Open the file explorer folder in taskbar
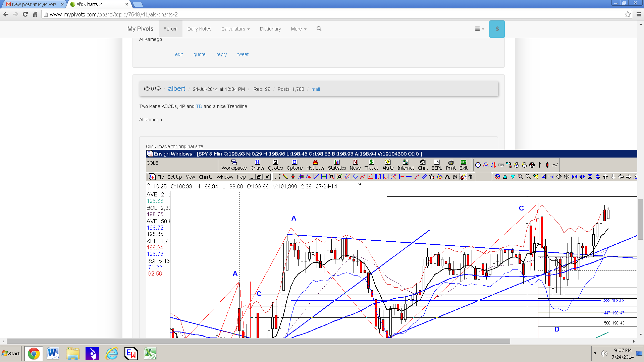This screenshot has width=644, height=362. coord(73,353)
